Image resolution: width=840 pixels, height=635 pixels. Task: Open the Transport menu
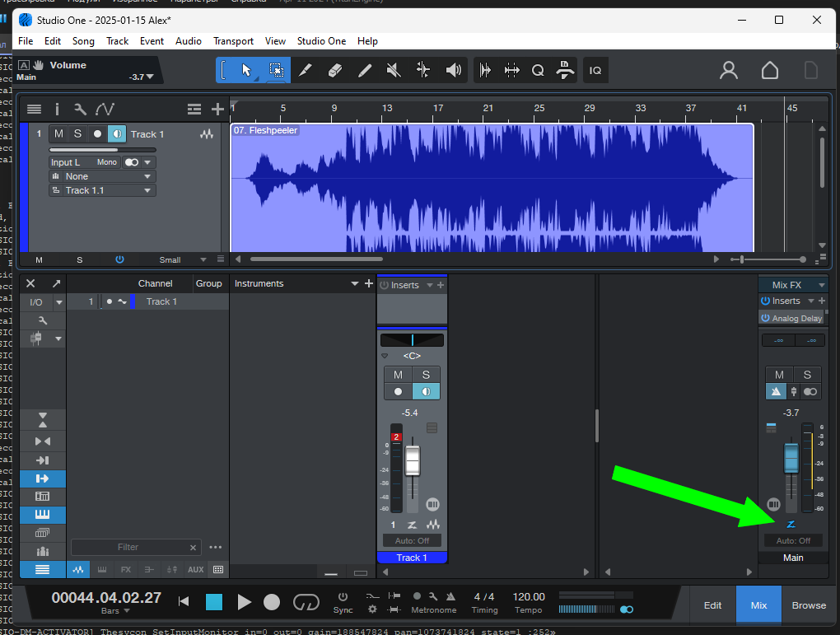pyautogui.click(x=233, y=40)
